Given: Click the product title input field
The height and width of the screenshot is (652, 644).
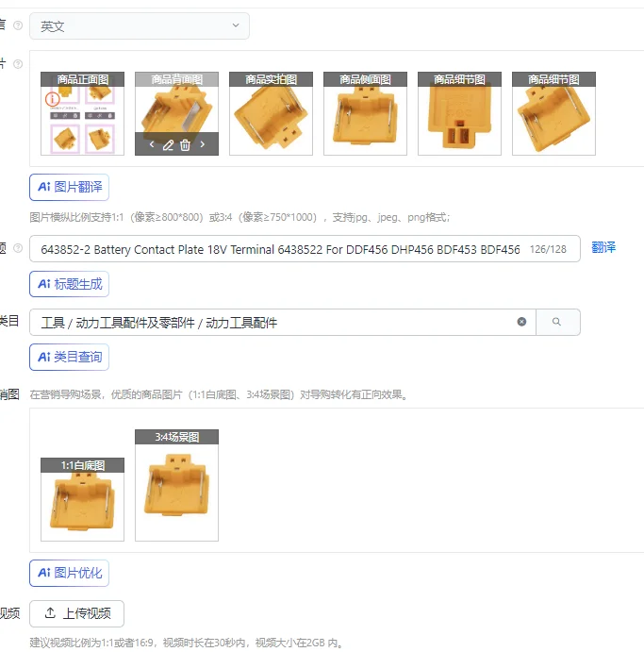Looking at the screenshot, I should (x=305, y=249).
